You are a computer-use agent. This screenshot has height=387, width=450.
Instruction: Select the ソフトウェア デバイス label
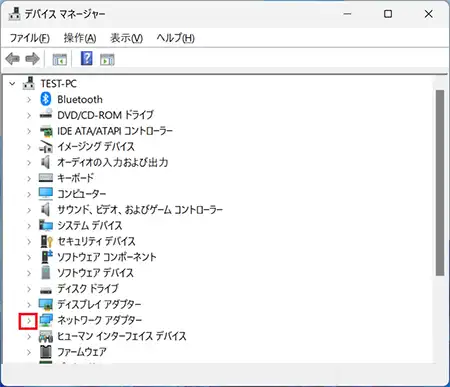[x=95, y=273]
